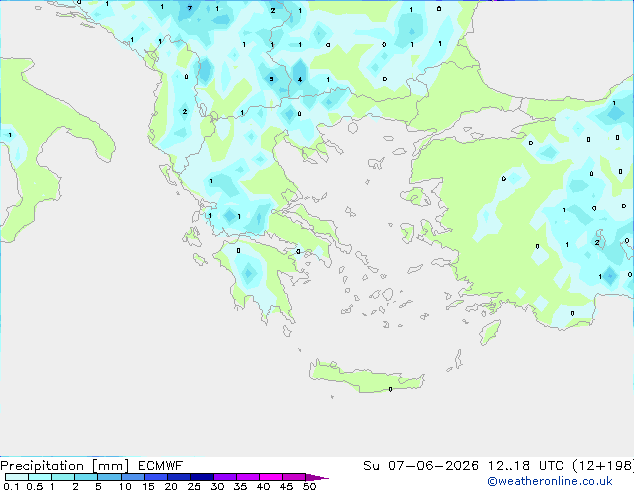Click the legend value '25'

coord(194,486)
